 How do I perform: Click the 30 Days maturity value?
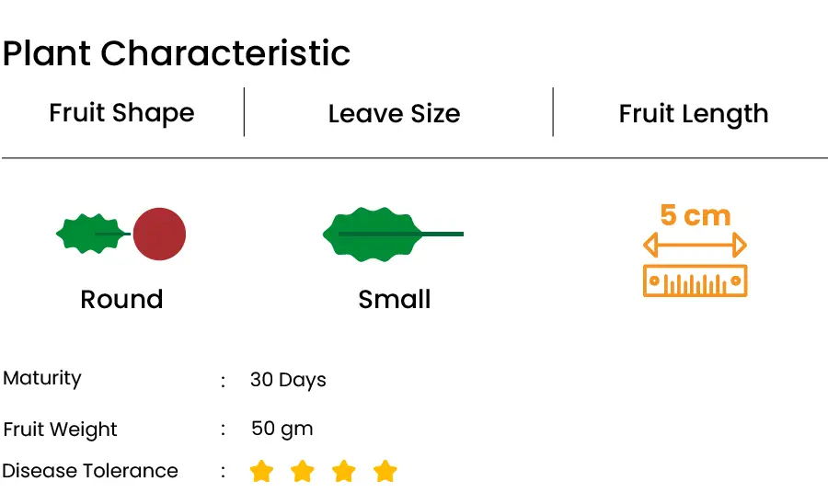click(x=288, y=380)
